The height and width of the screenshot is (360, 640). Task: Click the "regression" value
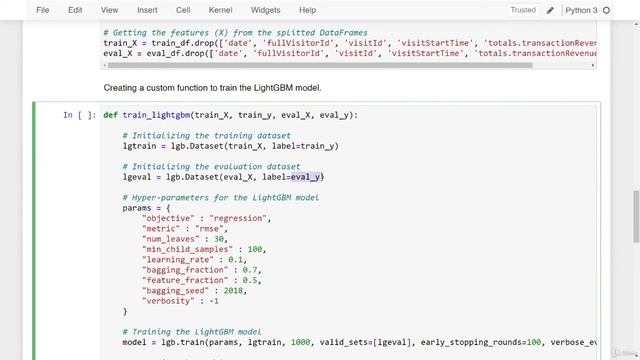238,218
